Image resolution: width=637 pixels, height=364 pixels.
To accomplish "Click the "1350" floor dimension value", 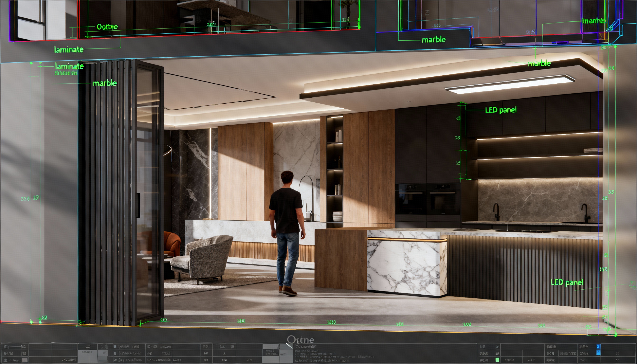I will click(331, 322).
